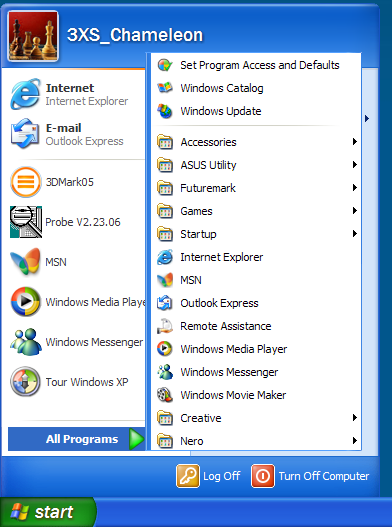Open MSN butterfly icon in left pane
The height and width of the screenshot is (527, 392).
click(25, 262)
